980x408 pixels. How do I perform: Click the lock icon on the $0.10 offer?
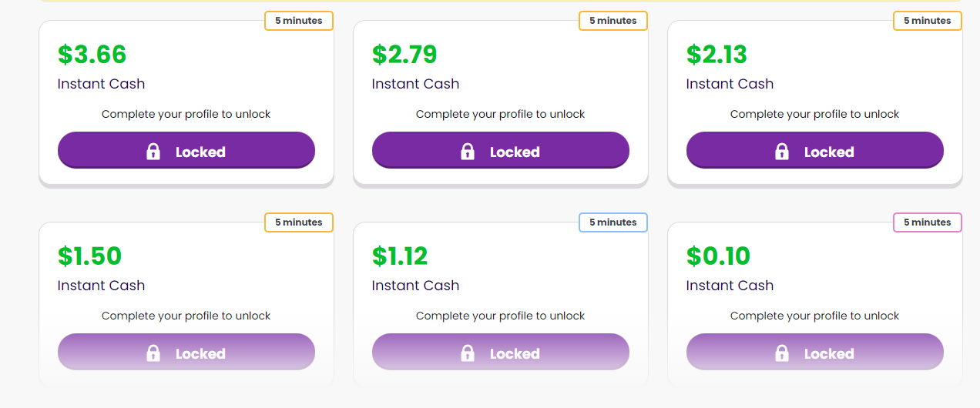782,353
